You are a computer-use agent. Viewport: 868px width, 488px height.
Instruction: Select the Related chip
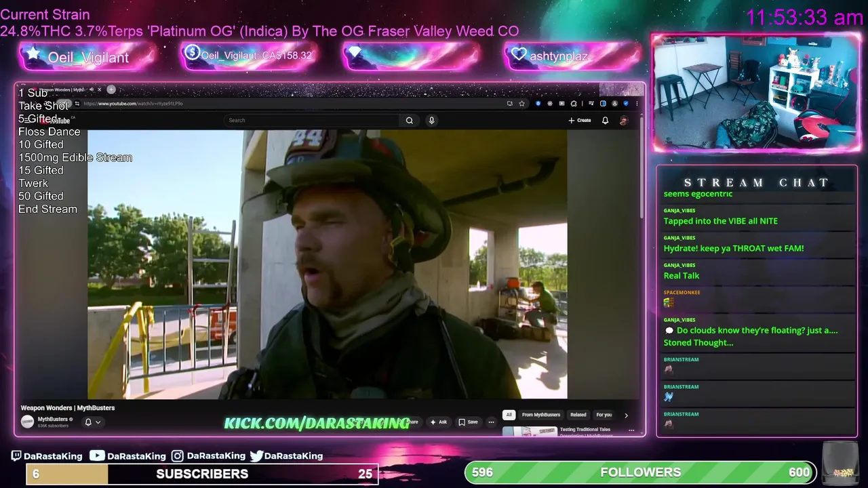[x=578, y=415]
